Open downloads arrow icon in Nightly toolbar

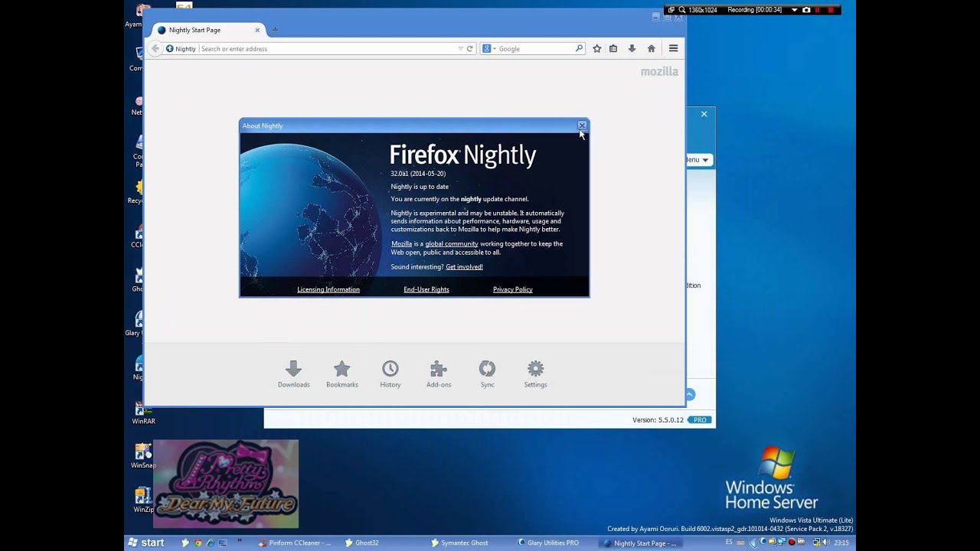click(632, 48)
